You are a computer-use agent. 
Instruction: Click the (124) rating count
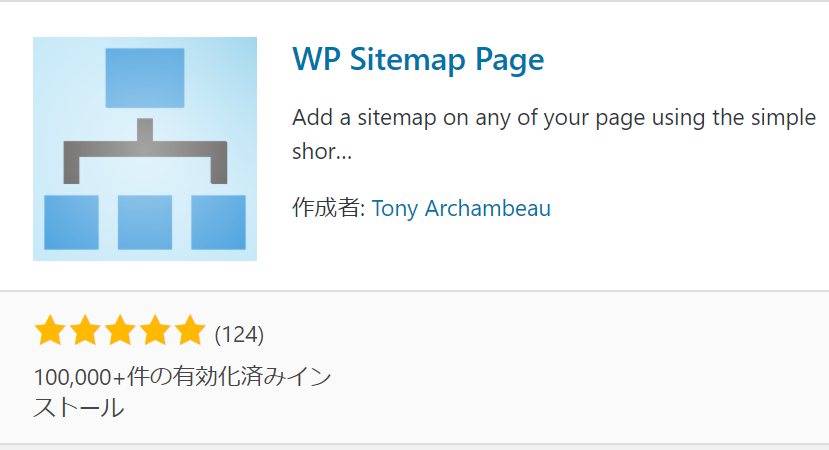[x=239, y=335]
